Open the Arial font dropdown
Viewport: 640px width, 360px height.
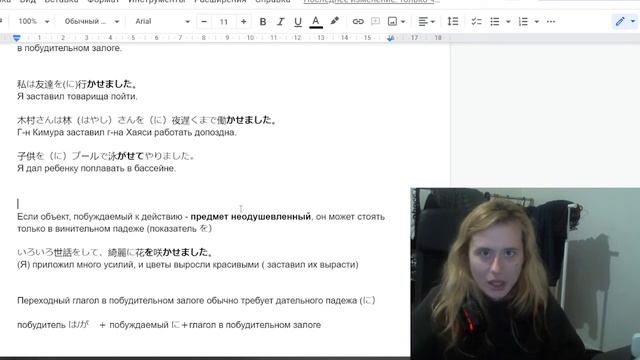tap(162, 21)
